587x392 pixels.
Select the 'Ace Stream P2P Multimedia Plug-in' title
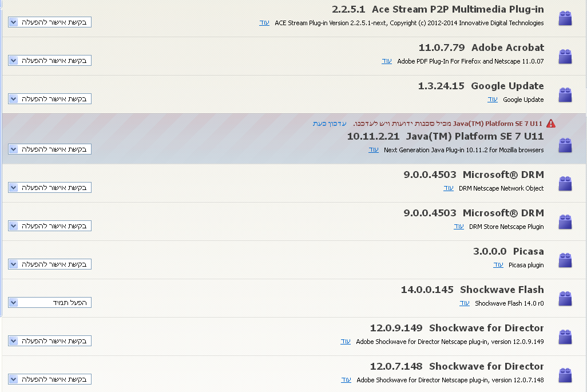[x=458, y=9]
